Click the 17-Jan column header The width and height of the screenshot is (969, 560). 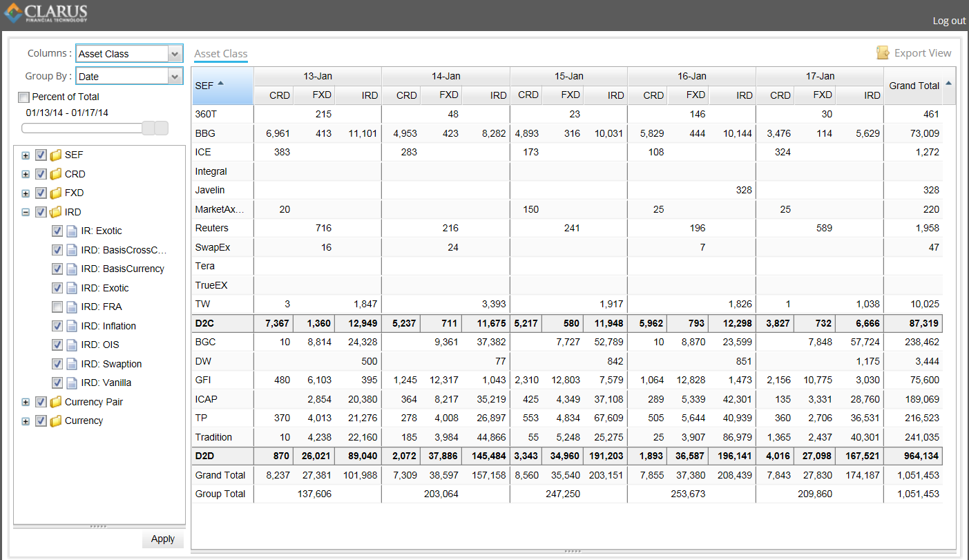820,76
